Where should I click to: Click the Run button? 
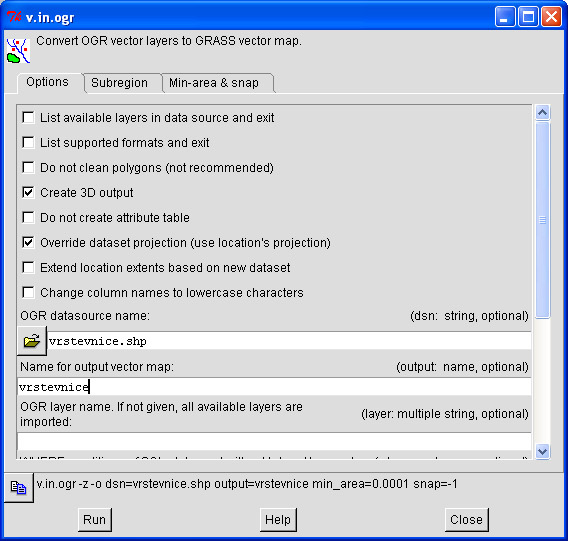pos(95,520)
